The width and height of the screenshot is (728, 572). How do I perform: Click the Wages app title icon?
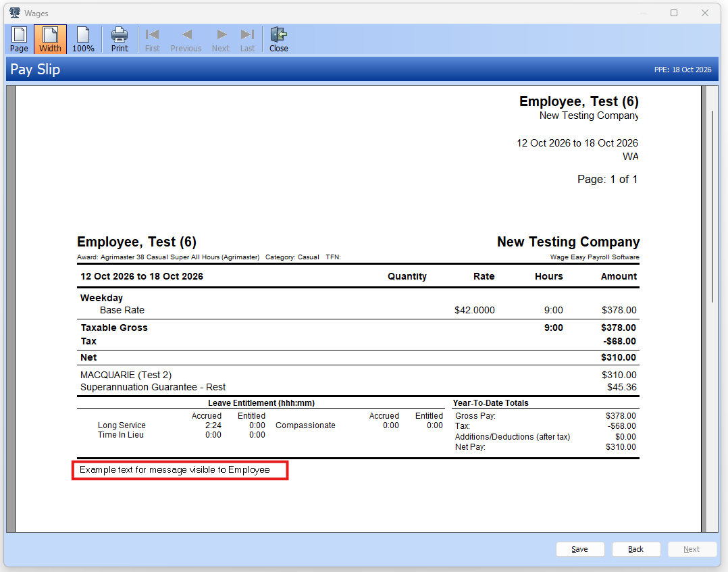(15, 13)
